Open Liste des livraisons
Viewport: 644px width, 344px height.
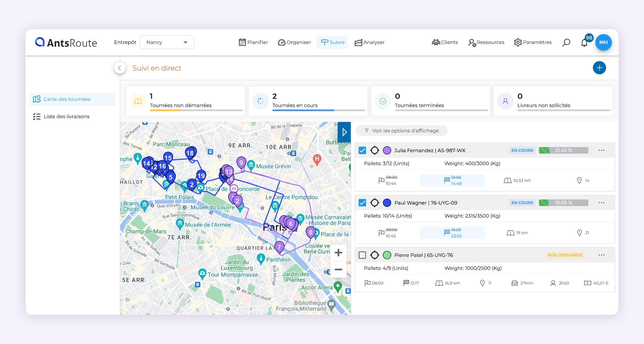point(66,117)
